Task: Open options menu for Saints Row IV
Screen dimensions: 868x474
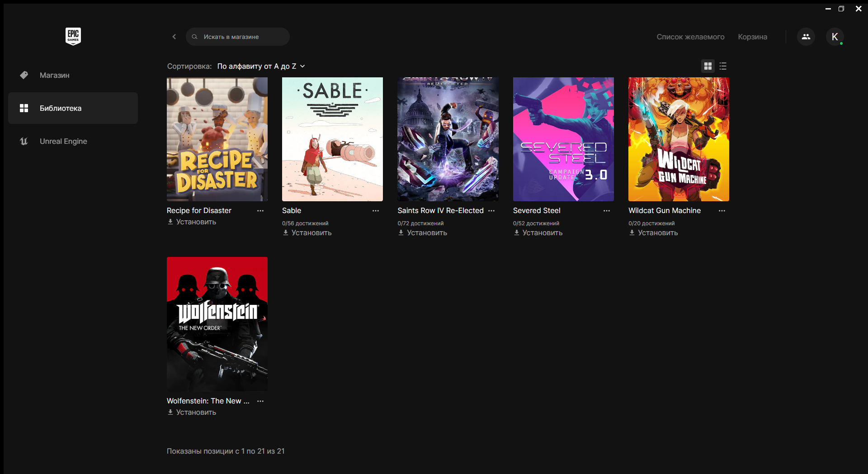Action: pyautogui.click(x=491, y=211)
